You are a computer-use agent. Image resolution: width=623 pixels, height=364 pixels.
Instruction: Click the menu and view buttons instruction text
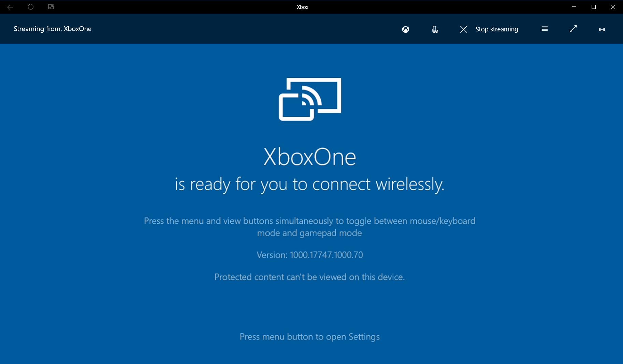coord(310,227)
